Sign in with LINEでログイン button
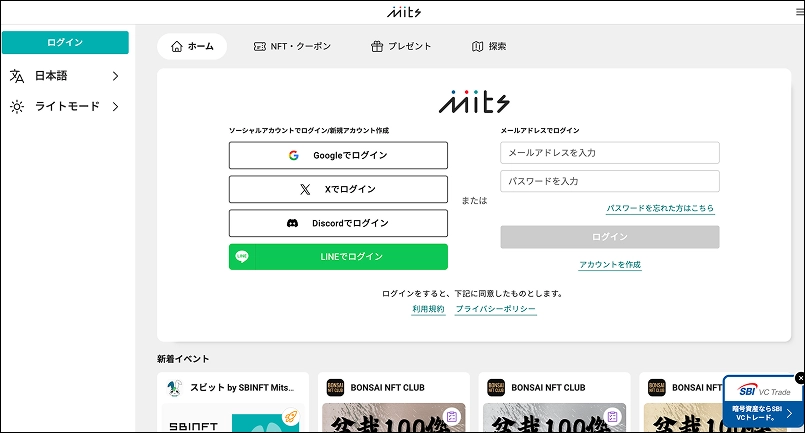The width and height of the screenshot is (805, 433). tap(338, 257)
